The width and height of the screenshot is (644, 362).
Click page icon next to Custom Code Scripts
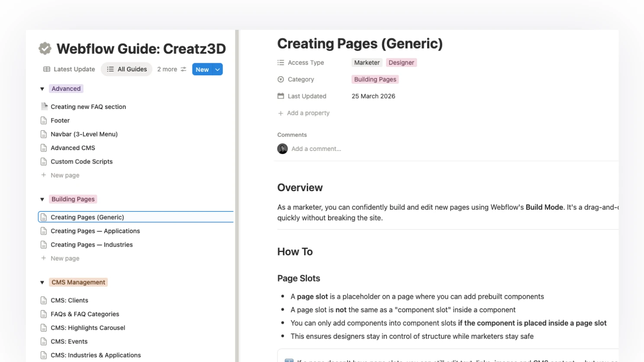point(44,162)
